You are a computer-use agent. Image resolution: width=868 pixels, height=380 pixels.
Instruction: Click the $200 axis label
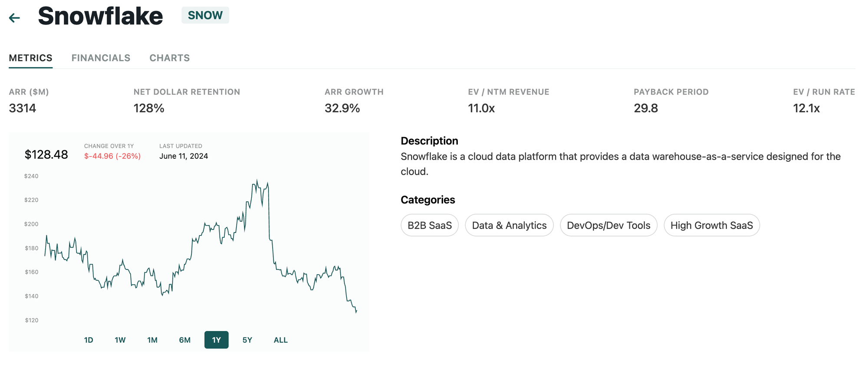tap(31, 224)
